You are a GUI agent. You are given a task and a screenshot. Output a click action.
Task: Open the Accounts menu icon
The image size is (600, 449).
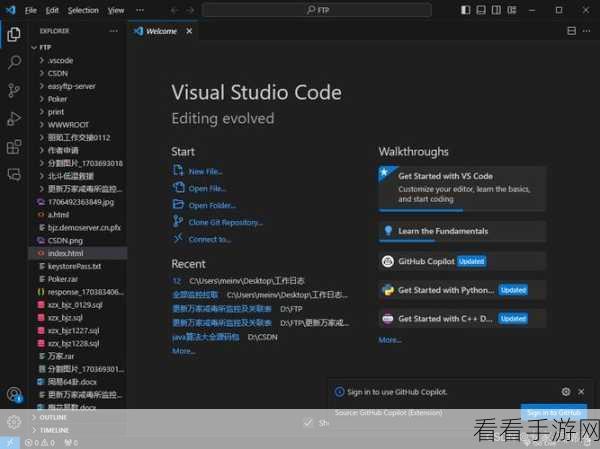point(14,395)
